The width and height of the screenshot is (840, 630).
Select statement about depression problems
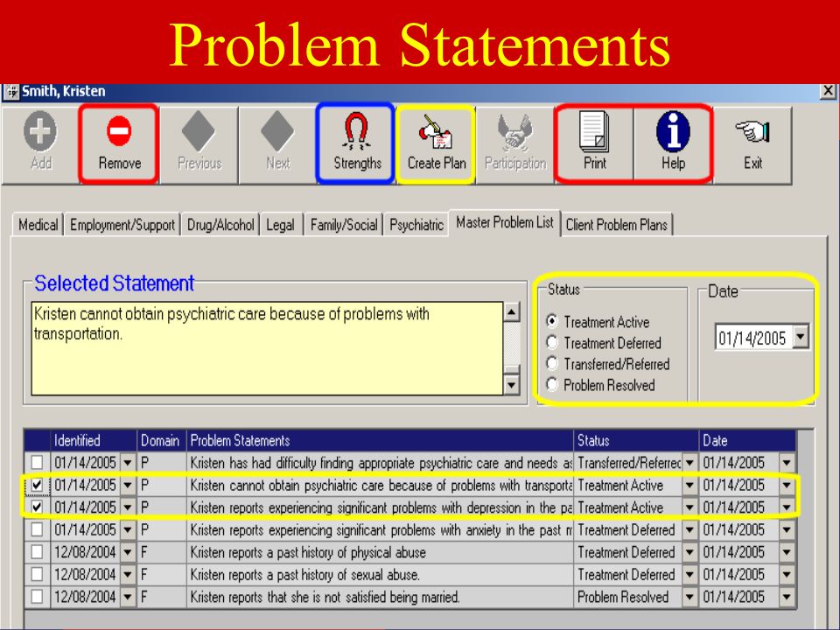(380, 507)
